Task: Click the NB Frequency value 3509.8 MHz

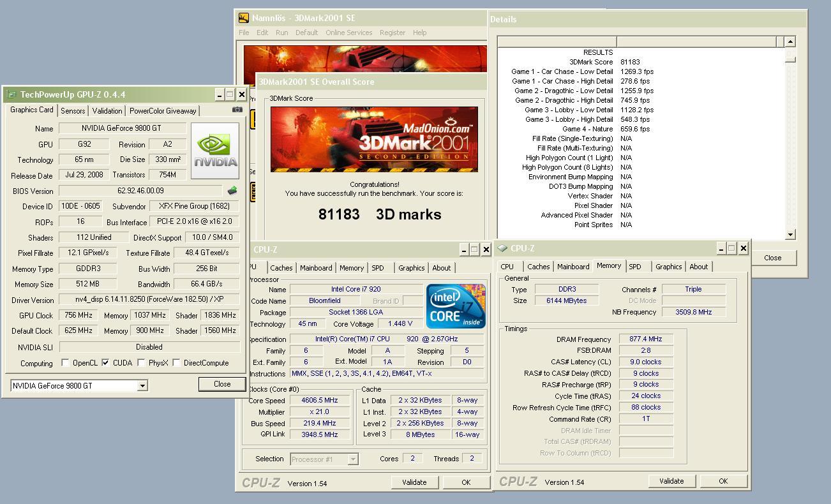Action: click(x=694, y=312)
